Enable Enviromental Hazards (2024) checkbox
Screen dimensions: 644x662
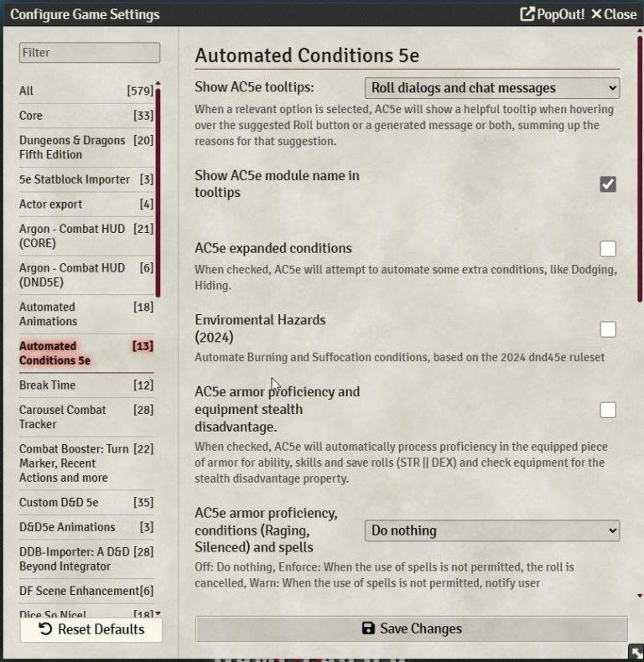[608, 329]
